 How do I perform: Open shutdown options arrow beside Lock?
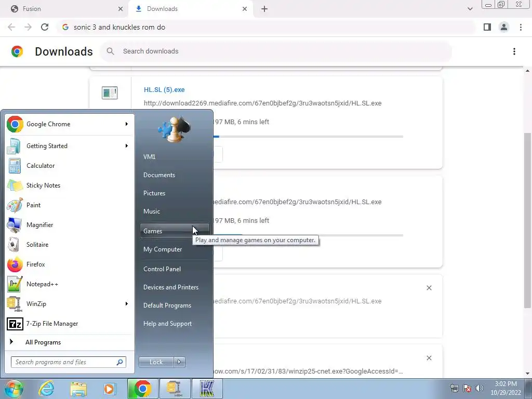(x=179, y=362)
